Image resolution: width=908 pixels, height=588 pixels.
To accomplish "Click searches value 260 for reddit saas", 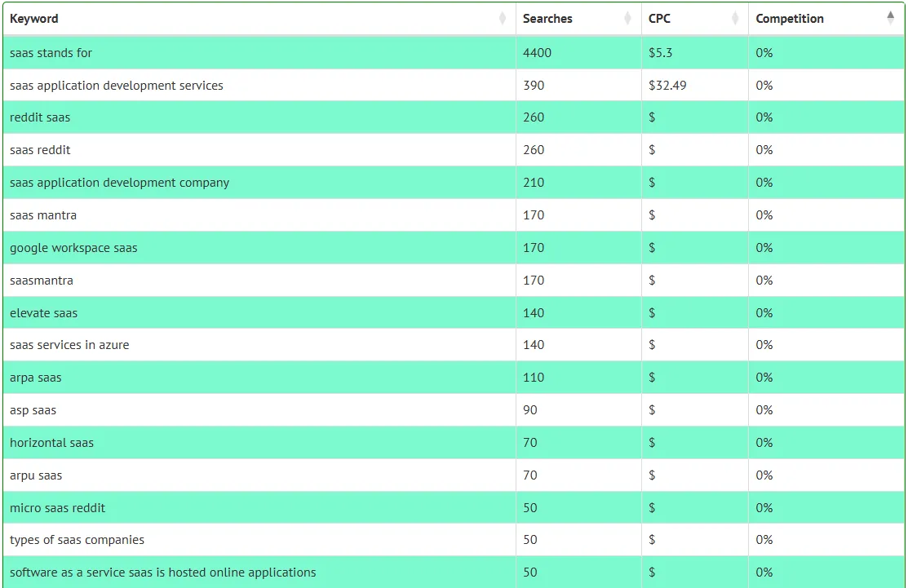I will [x=534, y=117].
